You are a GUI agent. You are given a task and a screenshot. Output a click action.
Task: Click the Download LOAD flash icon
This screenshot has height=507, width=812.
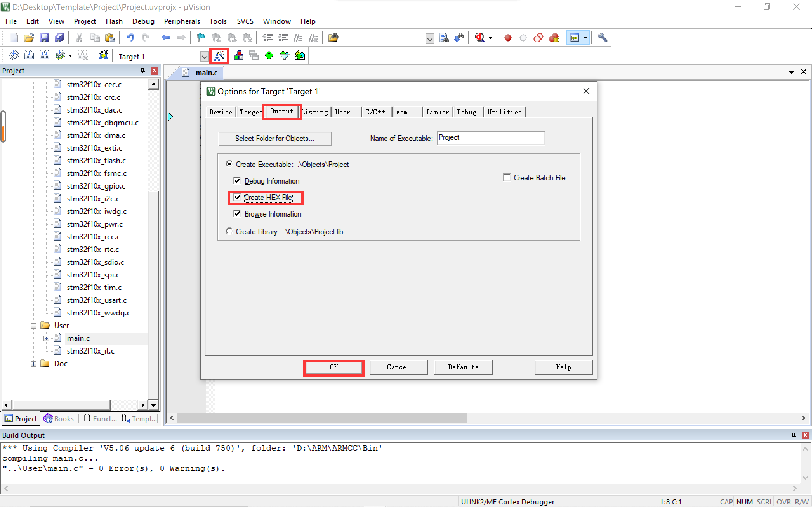point(103,56)
